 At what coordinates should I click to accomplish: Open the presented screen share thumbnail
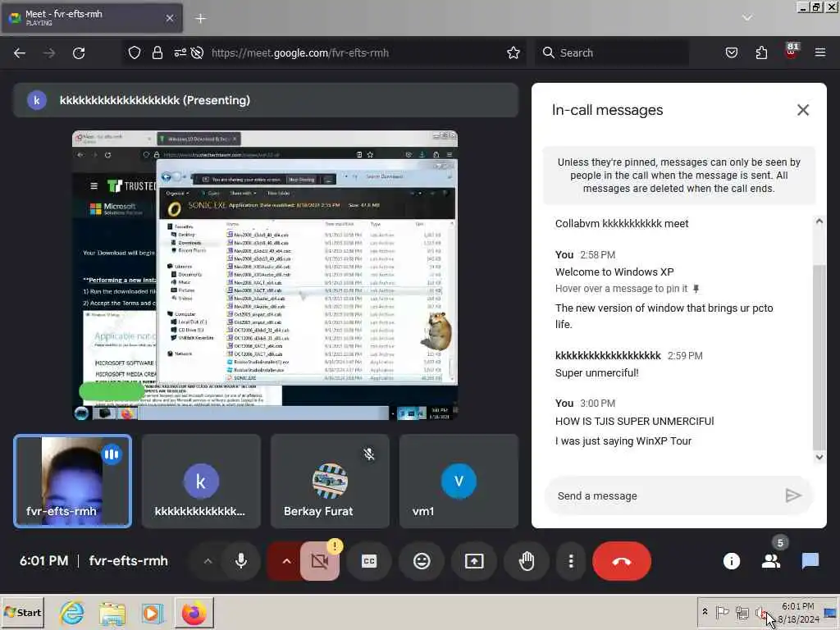tap(265, 275)
